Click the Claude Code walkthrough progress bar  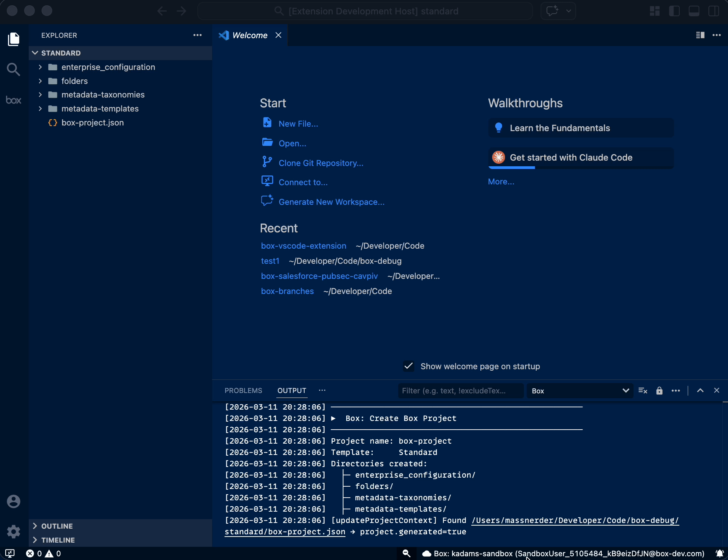512,167
